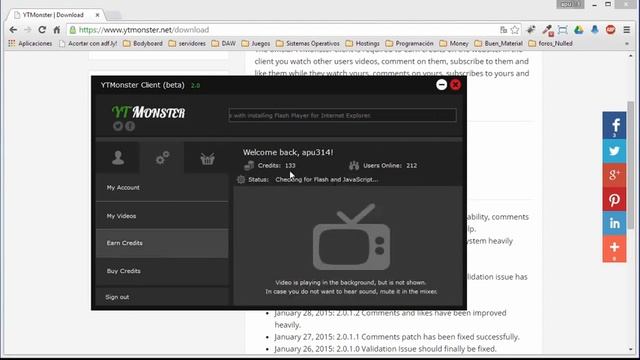Open the Aplicaciones apps shortcut

coord(30,43)
